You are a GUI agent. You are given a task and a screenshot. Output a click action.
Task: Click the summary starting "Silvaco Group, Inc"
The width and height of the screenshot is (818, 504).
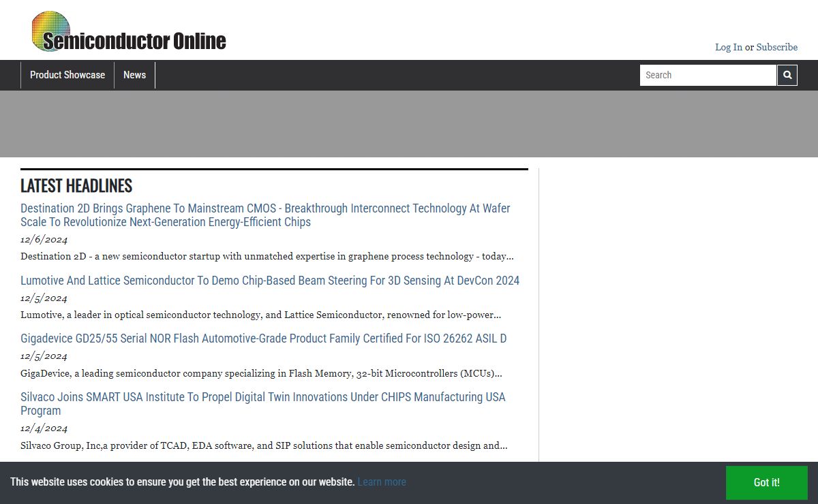(264, 445)
